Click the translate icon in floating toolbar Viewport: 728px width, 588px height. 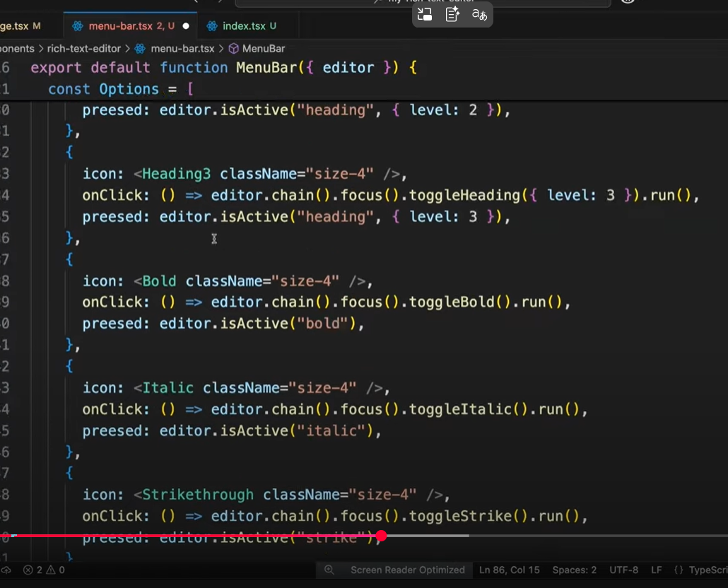click(479, 15)
